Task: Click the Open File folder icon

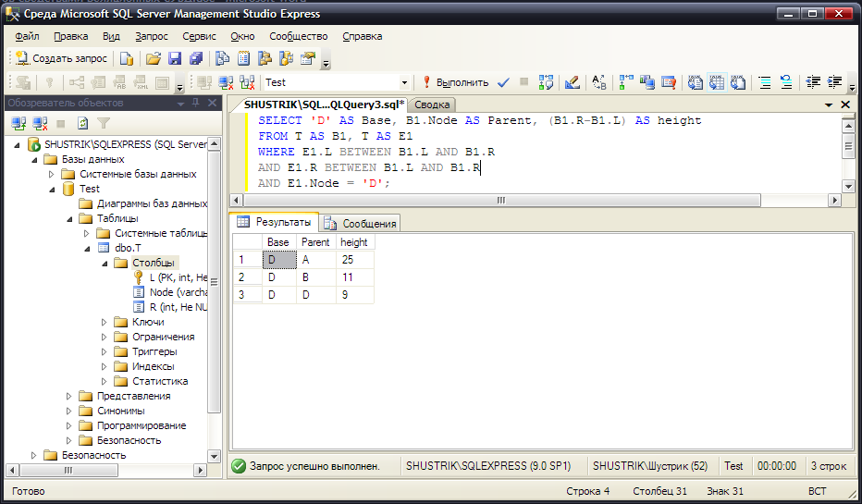Action: (x=154, y=58)
